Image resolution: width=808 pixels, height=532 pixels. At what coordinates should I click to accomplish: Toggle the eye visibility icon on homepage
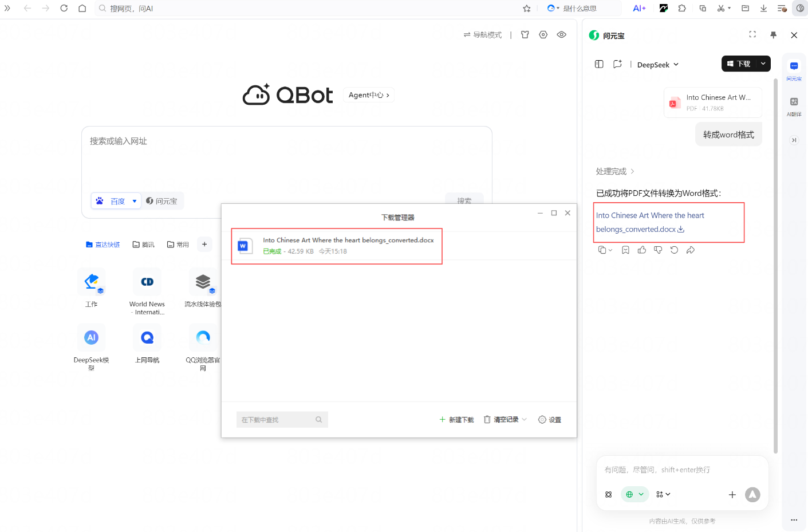[x=562, y=35]
